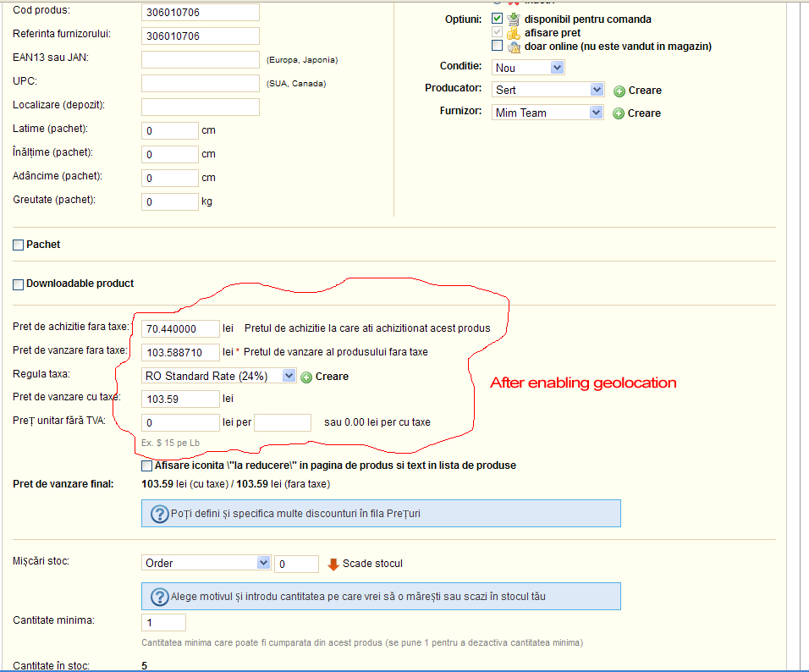The image size is (809, 672).
Task: Enable the doar online checkbox
Action: coord(497,46)
